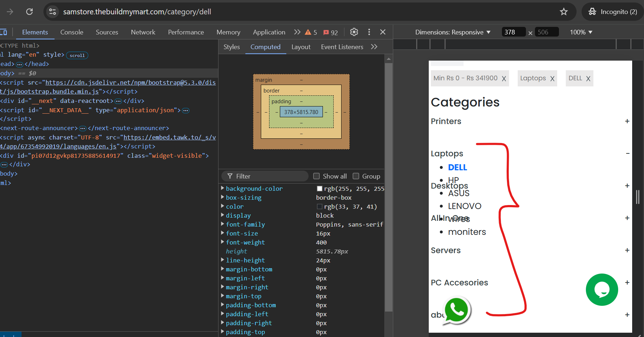Expand the padding-top property

point(222,332)
